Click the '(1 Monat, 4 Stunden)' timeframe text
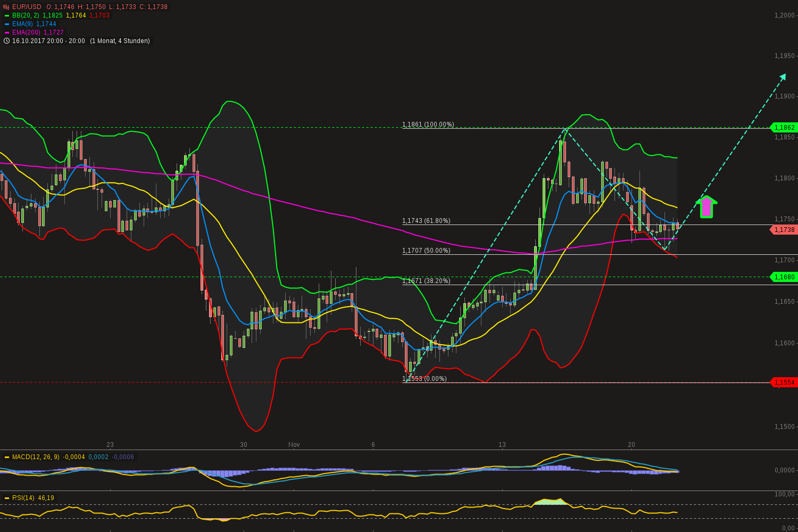 (x=120, y=41)
